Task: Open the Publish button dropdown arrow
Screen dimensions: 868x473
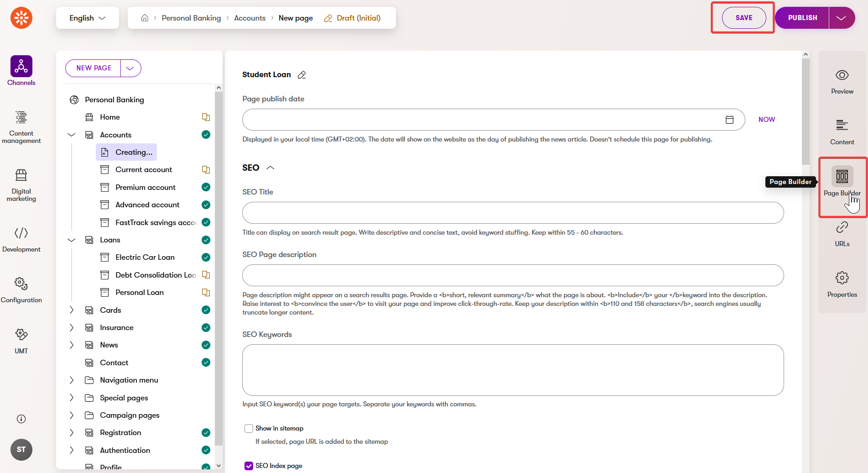Action: point(841,18)
